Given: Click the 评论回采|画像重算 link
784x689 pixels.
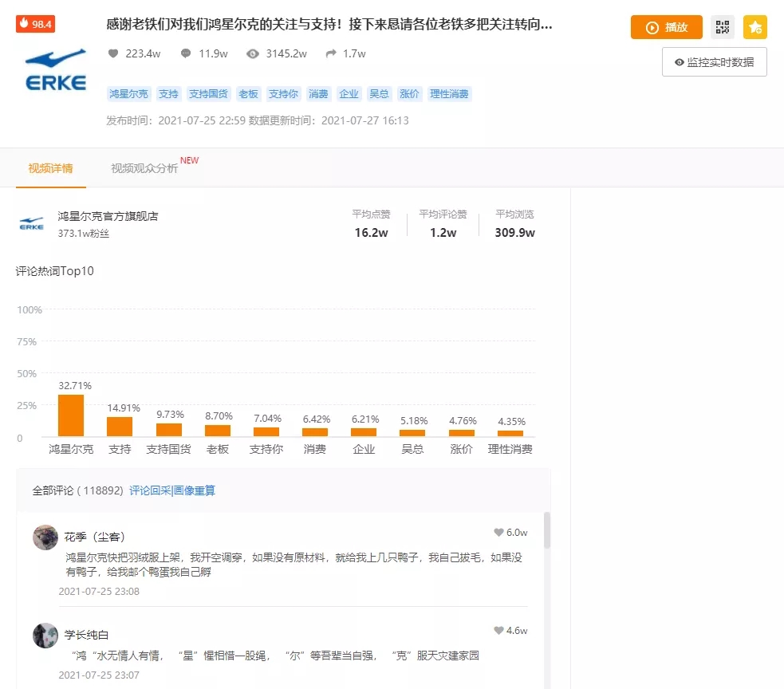Looking at the screenshot, I should coord(172,490).
